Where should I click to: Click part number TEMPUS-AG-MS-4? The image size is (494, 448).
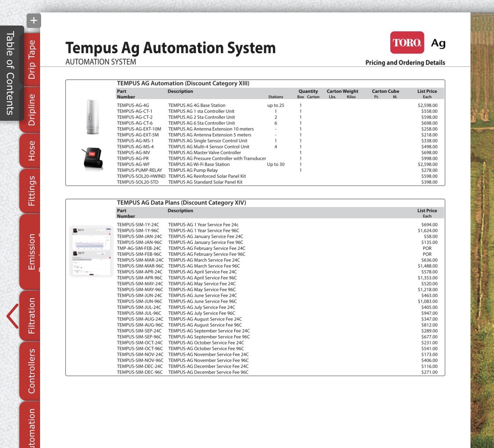(135, 147)
